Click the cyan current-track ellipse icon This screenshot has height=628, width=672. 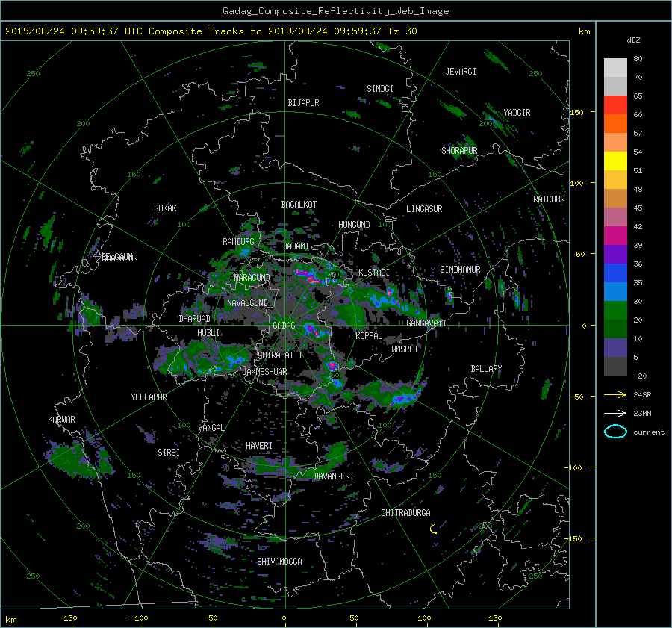615,432
